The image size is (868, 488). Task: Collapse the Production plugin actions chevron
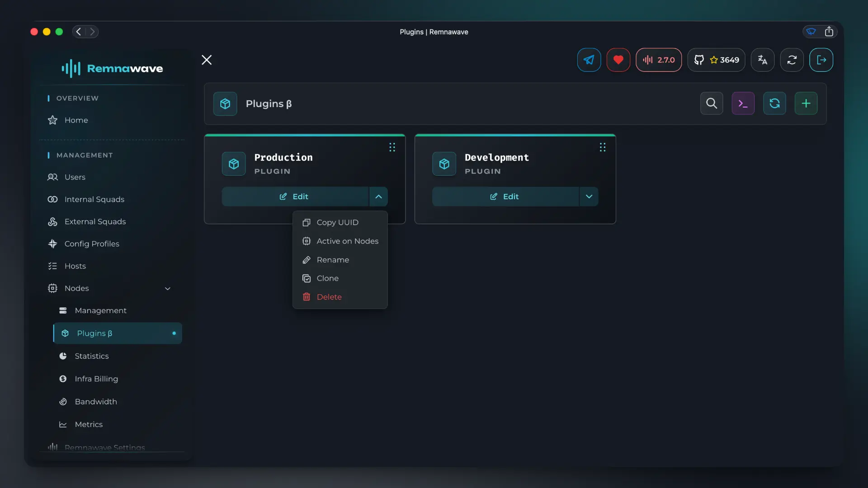click(378, 197)
